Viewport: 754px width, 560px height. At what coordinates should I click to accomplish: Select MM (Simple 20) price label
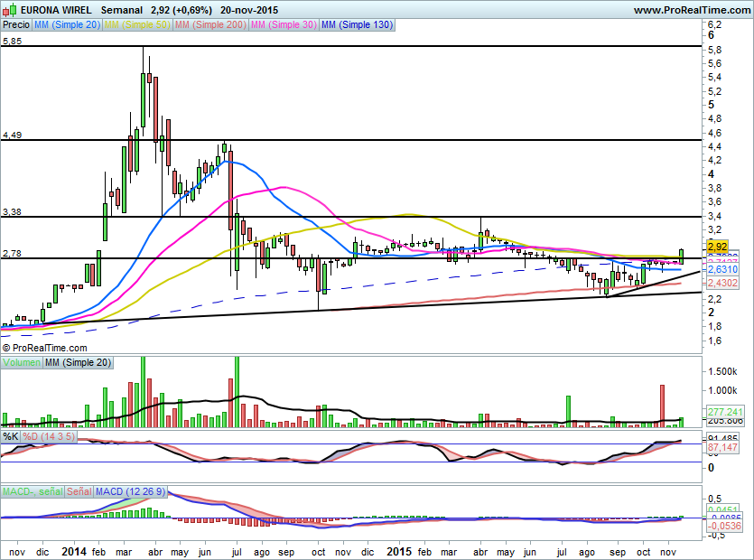pyautogui.click(x=67, y=24)
